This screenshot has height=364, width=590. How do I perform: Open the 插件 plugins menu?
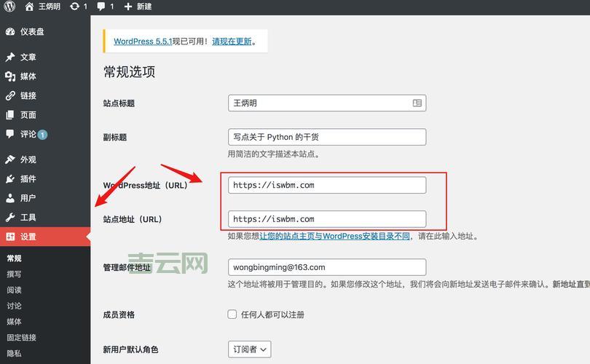pos(45,178)
